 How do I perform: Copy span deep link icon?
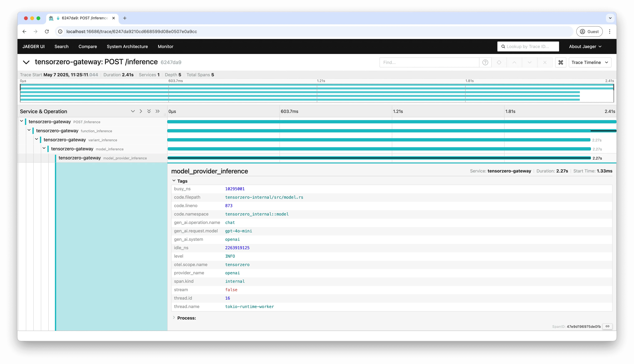(x=607, y=326)
